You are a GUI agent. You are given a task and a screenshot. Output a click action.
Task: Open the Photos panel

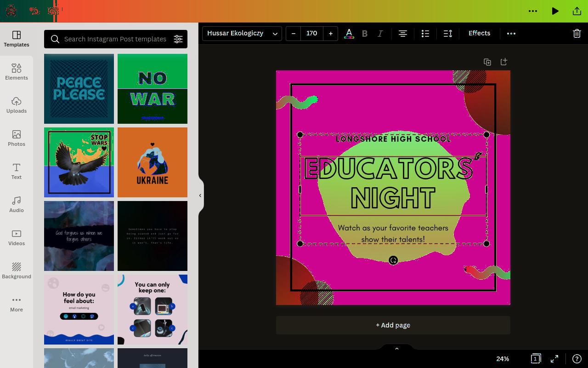17,138
